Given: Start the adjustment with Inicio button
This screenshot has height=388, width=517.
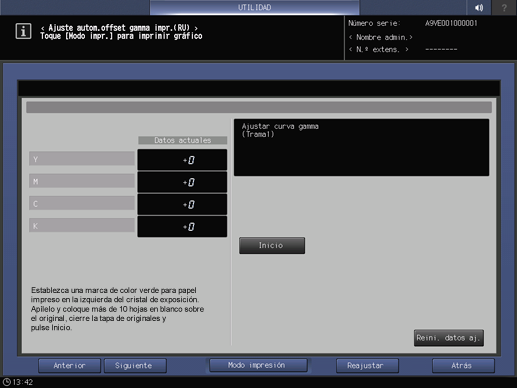Looking at the screenshot, I should point(272,245).
